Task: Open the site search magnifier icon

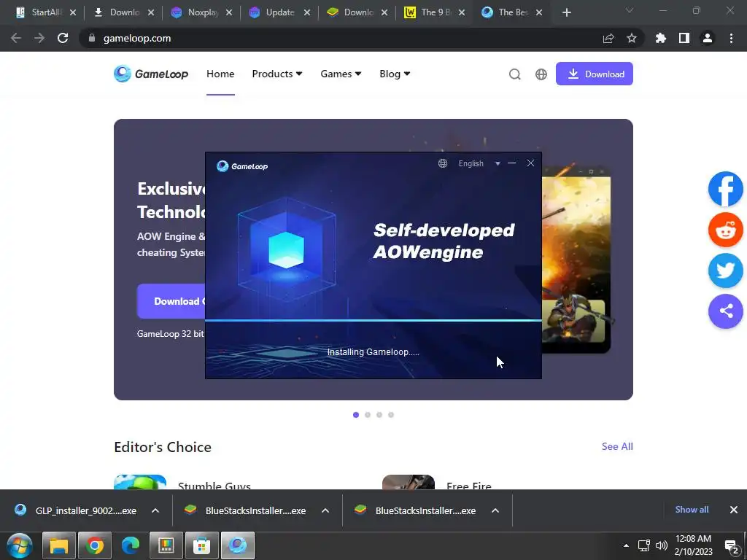Action: click(x=514, y=74)
